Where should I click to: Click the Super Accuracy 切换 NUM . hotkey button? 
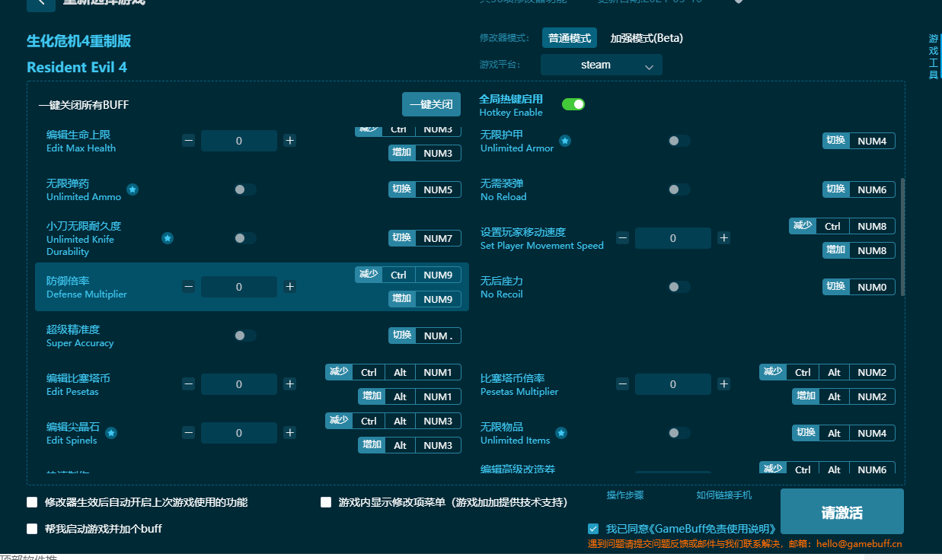click(x=425, y=336)
